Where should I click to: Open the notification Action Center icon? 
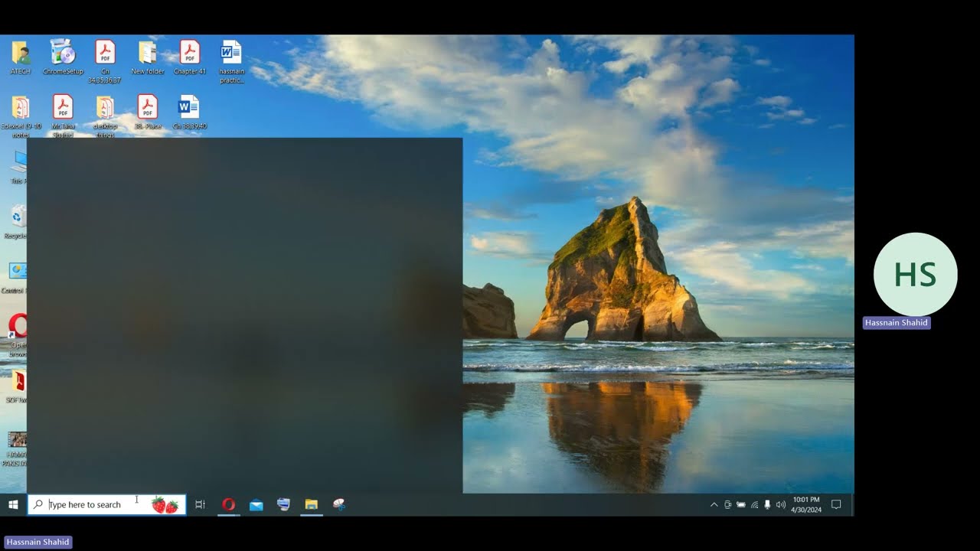(836, 504)
